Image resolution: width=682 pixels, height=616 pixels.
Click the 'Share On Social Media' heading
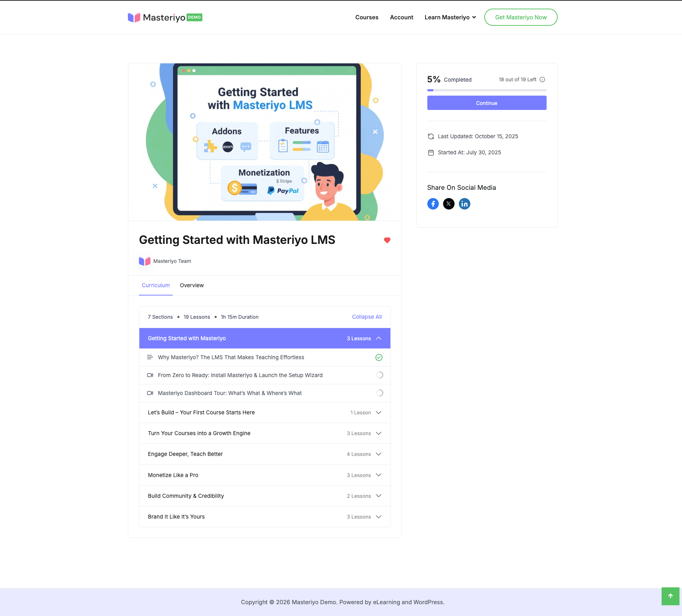[x=462, y=188]
